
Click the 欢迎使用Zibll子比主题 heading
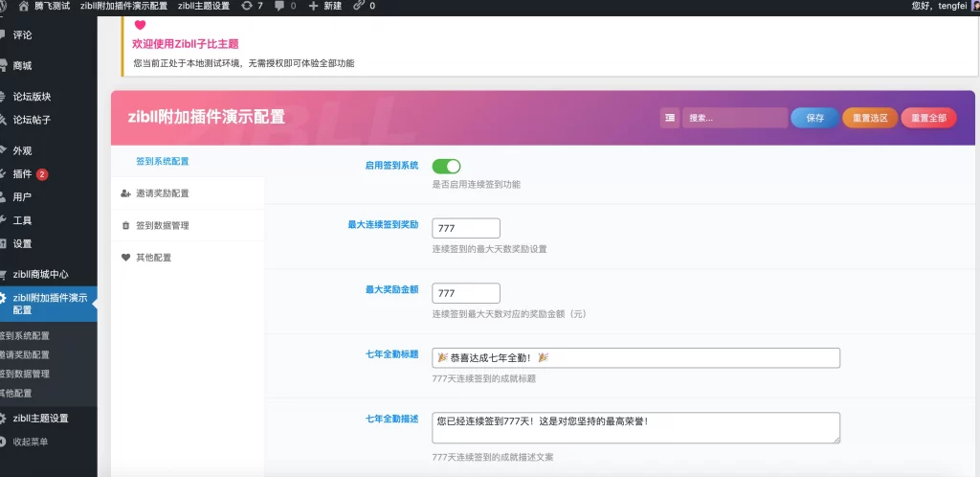186,44
